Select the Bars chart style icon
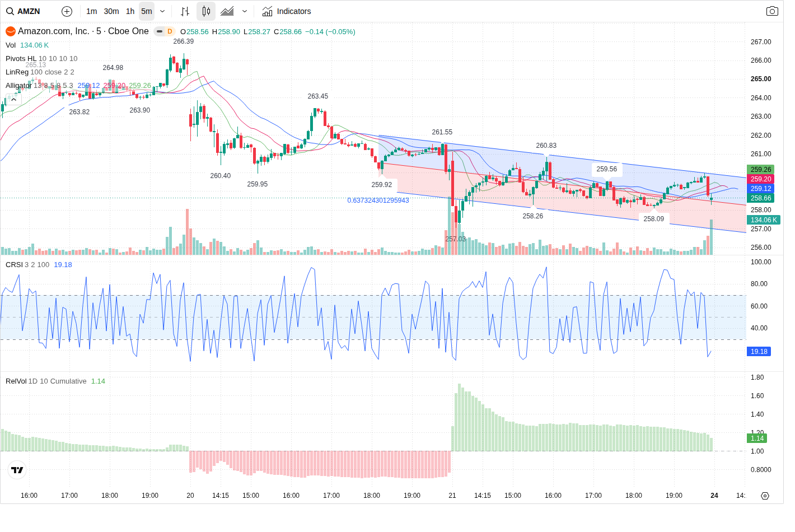 point(185,11)
